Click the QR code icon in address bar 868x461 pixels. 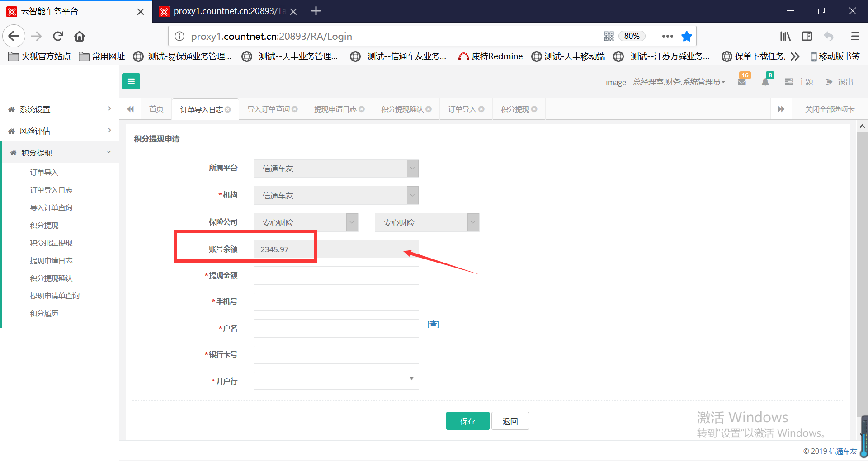tap(609, 36)
